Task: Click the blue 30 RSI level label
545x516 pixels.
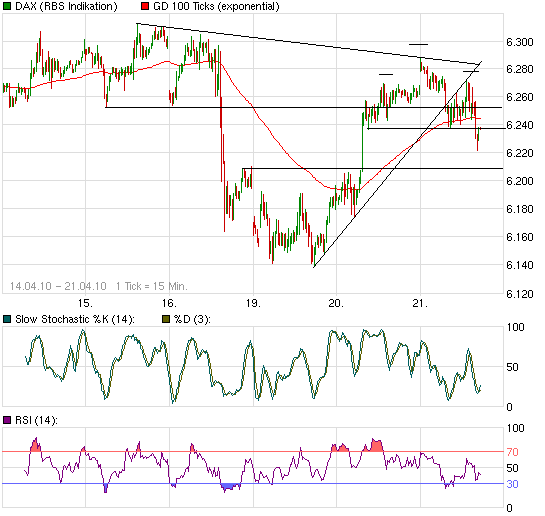Action: [x=512, y=484]
